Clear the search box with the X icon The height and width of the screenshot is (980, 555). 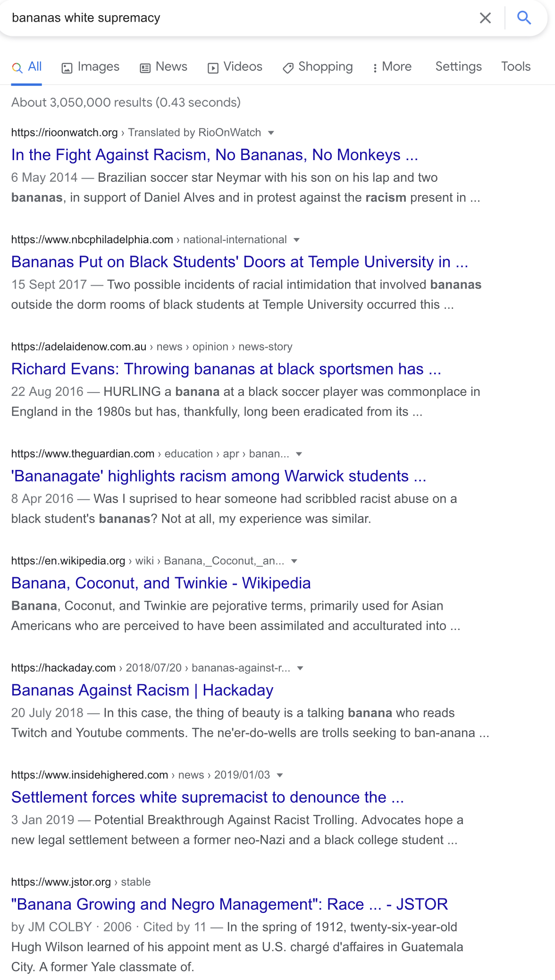(x=485, y=18)
